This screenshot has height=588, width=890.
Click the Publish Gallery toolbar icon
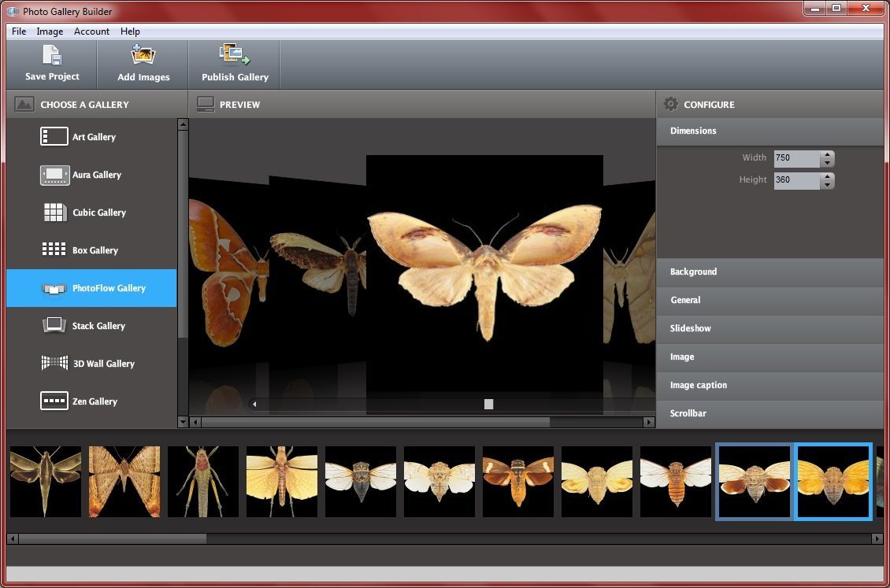point(235,54)
